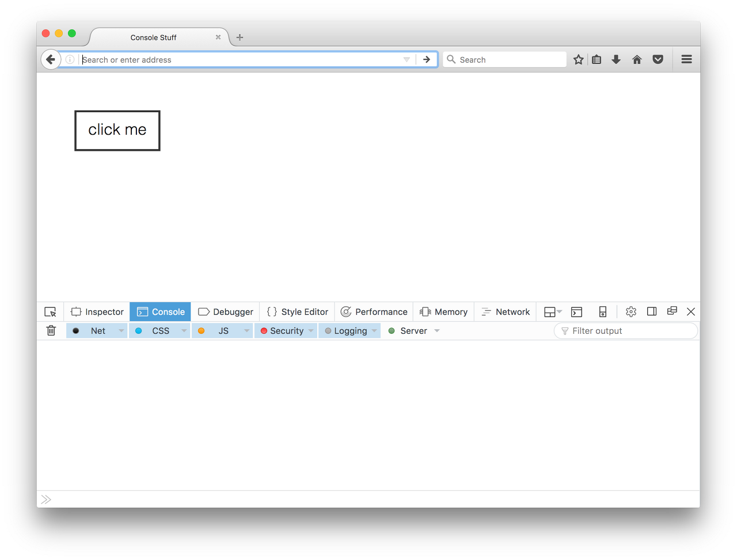Focus the Filter output field

pyautogui.click(x=626, y=331)
